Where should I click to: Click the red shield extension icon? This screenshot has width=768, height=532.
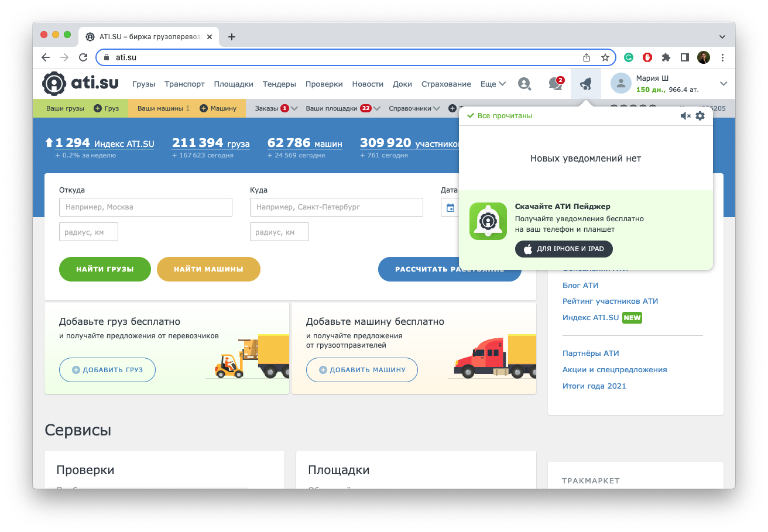point(647,57)
